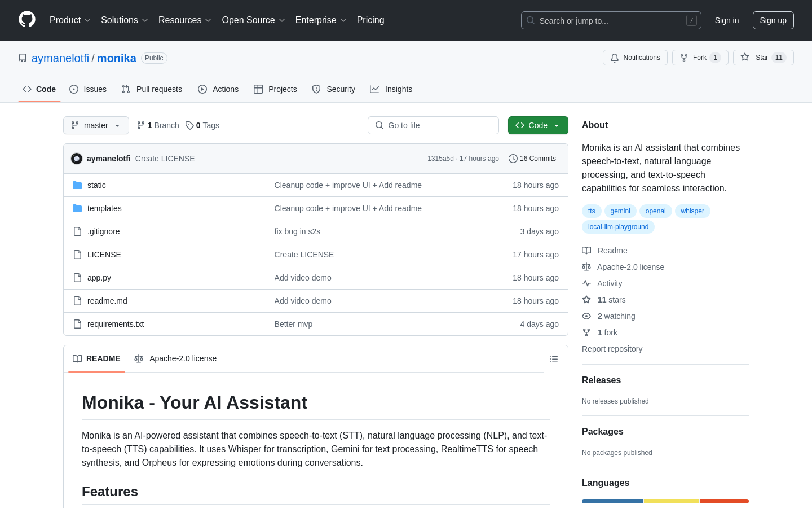Viewport: 812px width, 508px height.
Task: Click the gemini topic tag
Action: [620, 211]
